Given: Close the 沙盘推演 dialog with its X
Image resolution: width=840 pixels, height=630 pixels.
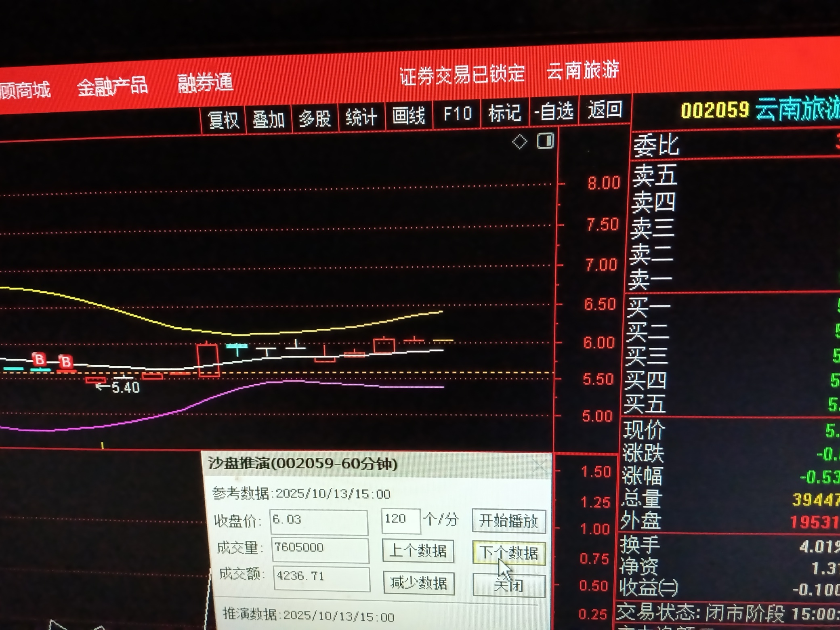Looking at the screenshot, I should click(540, 466).
